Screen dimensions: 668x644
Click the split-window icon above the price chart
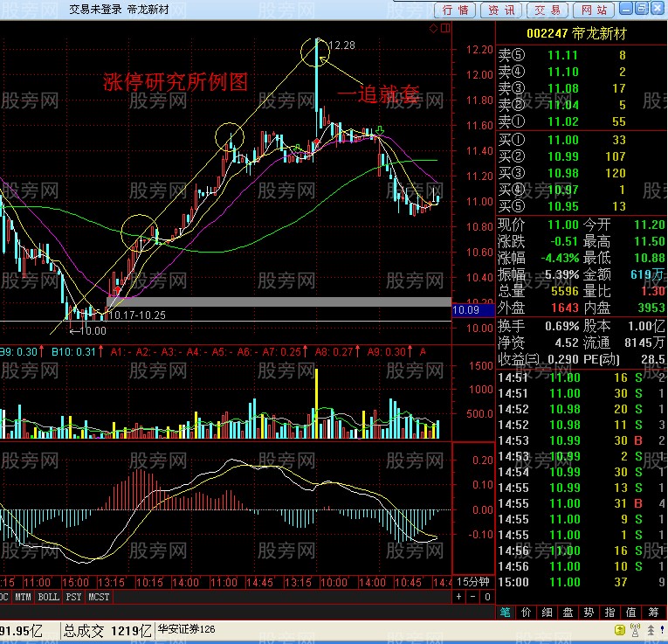point(445,29)
